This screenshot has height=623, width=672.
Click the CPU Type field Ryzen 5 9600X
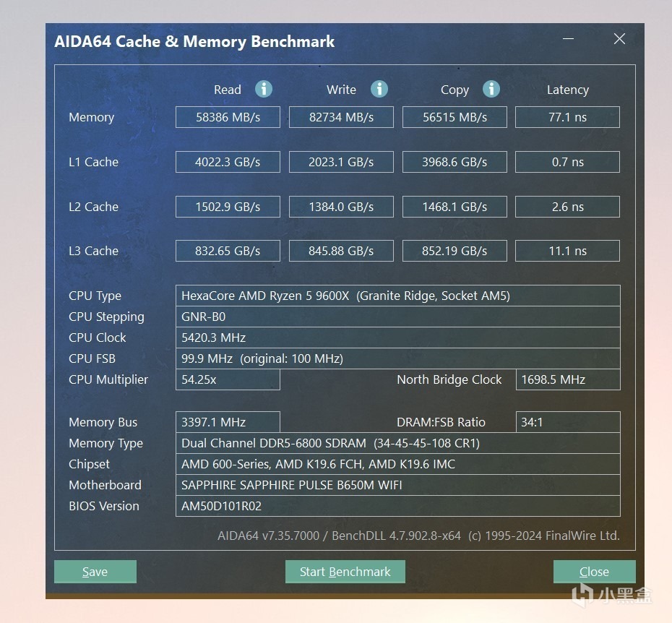397,296
